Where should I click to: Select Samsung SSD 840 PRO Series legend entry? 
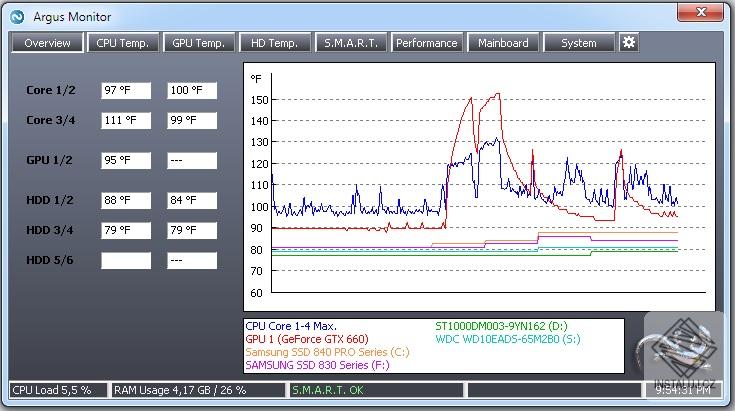pyautogui.click(x=327, y=352)
